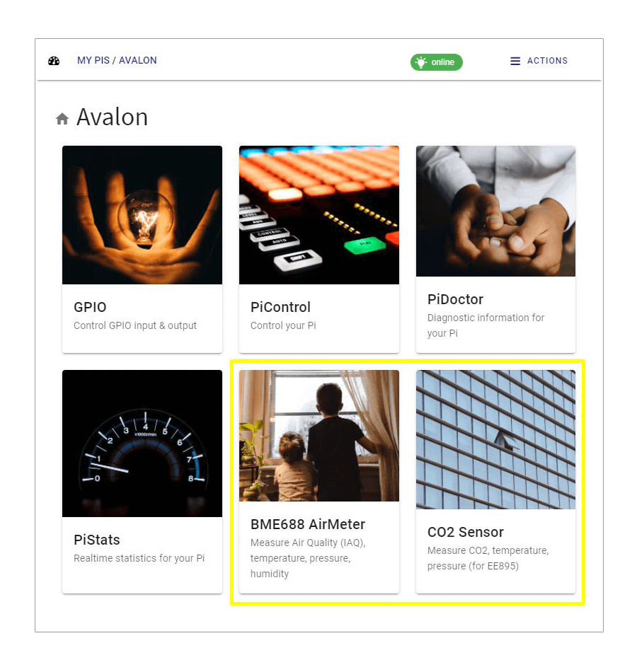The width and height of the screenshot is (637, 672).
Task: Click the PiDoctor card title
Action: tap(455, 299)
